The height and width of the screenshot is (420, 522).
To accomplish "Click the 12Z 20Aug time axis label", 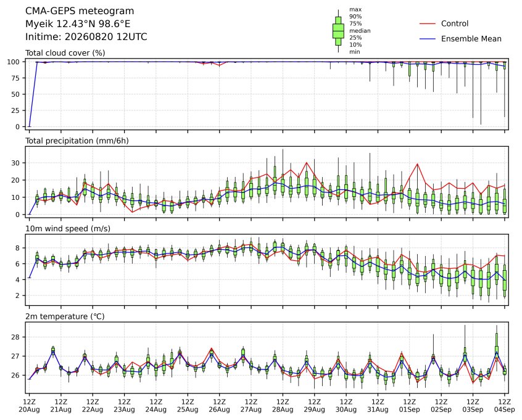I will click(x=29, y=406).
